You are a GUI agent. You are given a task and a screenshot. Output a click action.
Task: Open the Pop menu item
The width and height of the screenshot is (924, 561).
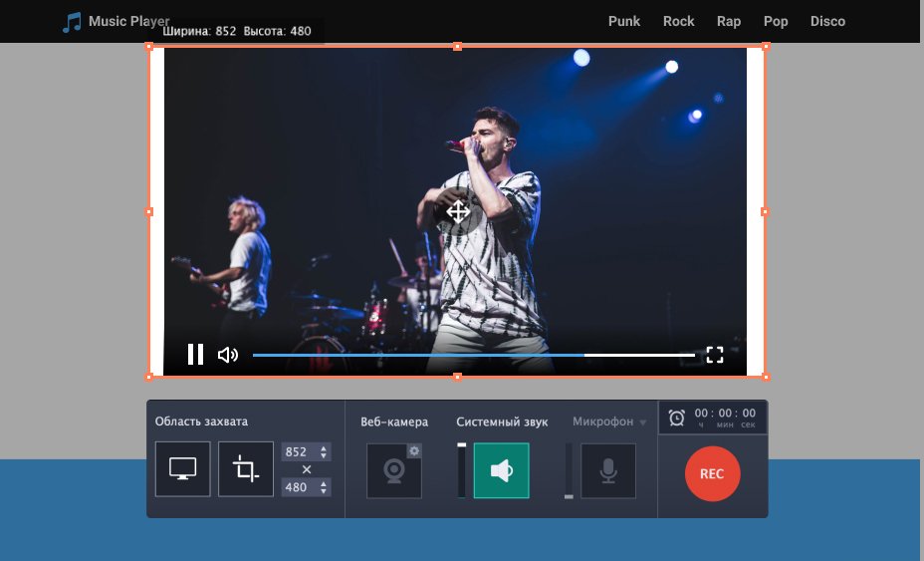pyautogui.click(x=776, y=21)
